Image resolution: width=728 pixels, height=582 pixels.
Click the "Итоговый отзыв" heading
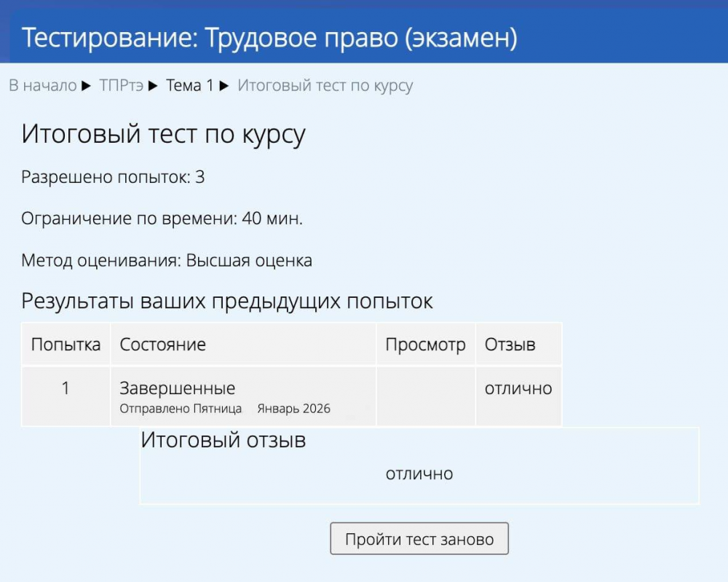[223, 440]
